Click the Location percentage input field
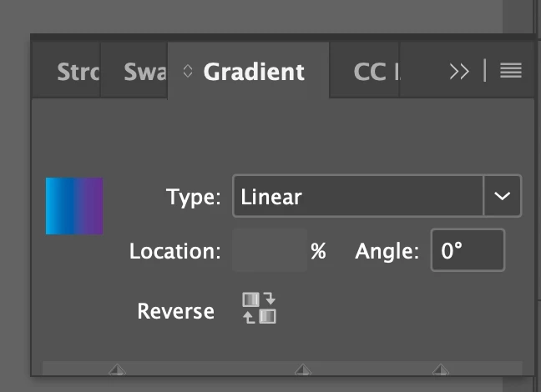The image size is (541, 392). [269, 250]
